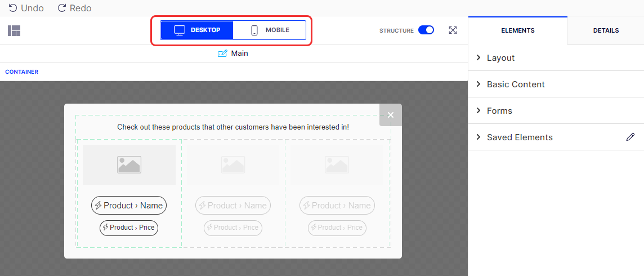This screenshot has width=644, height=276.
Task: Click the pencil icon beside Saved Elements
Action: pyautogui.click(x=630, y=137)
